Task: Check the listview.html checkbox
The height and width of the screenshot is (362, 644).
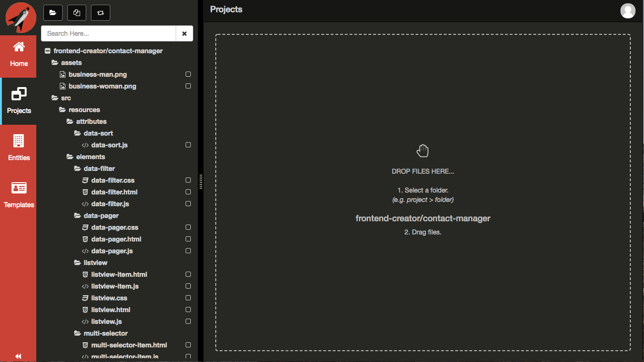Action: tap(188, 310)
